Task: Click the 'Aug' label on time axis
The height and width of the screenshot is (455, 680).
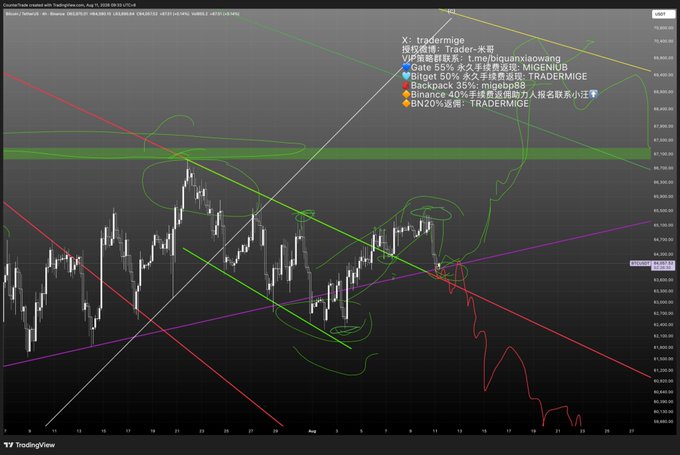Action: click(x=312, y=431)
